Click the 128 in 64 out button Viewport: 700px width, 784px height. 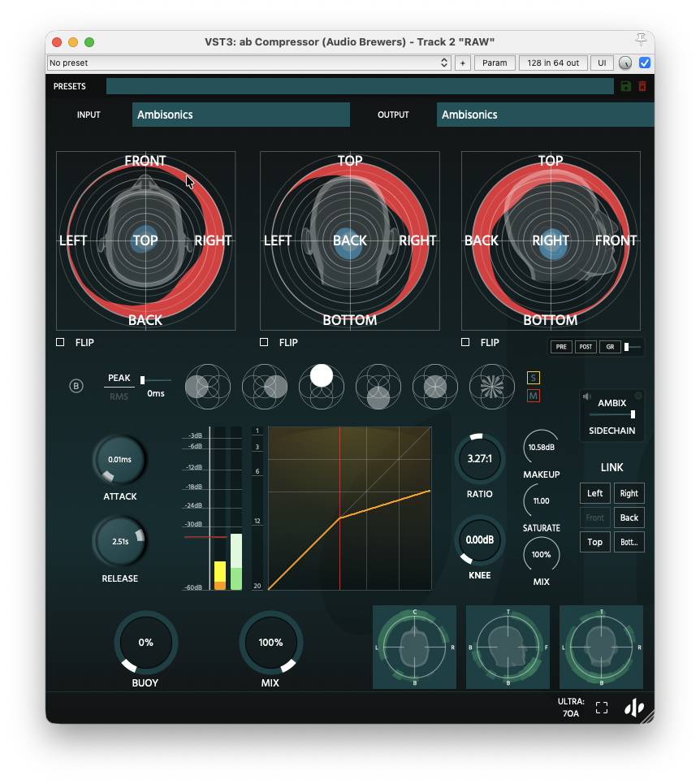click(x=553, y=63)
